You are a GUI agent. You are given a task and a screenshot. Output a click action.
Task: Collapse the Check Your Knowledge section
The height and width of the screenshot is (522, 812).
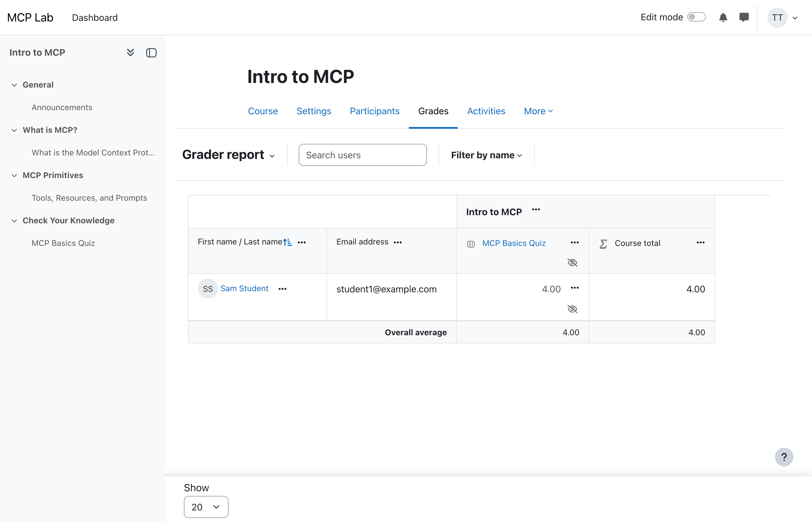pos(14,221)
